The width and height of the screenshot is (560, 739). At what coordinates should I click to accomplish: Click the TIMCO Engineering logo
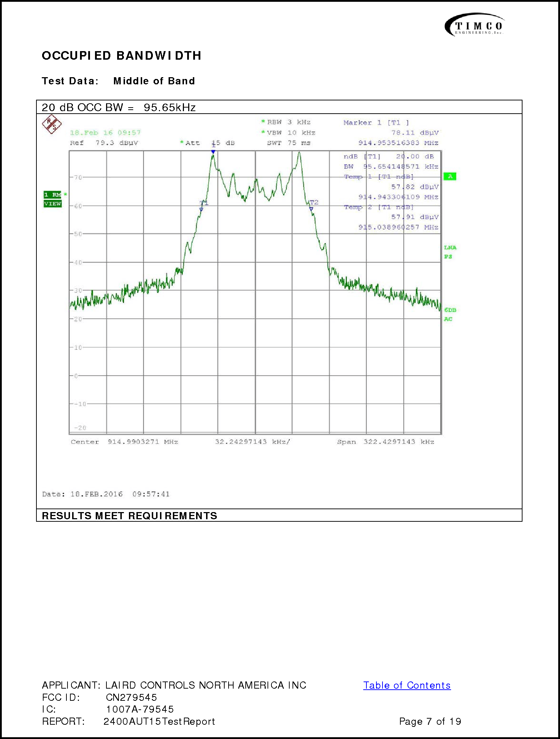pyautogui.click(x=475, y=25)
